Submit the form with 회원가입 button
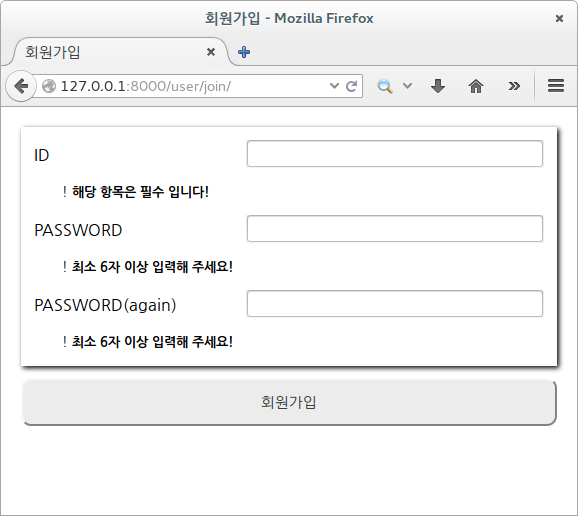 pos(289,402)
